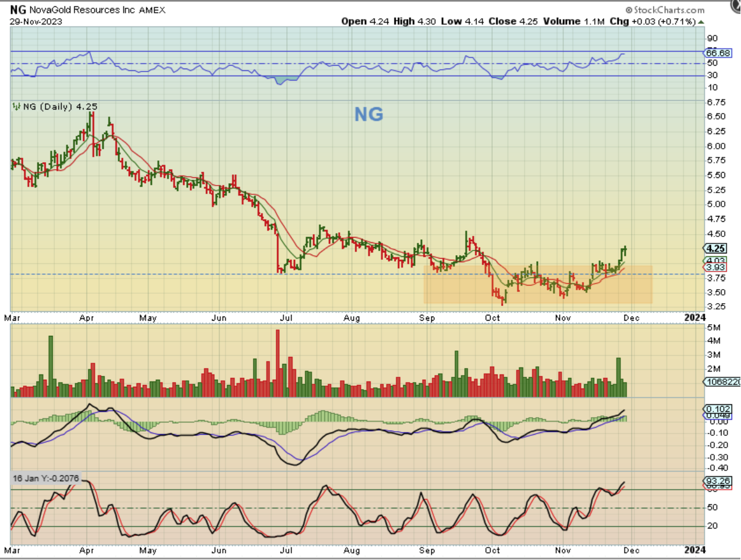Viewport: 741px width, 560px height.
Task: Click the 16 Jan Y:-0.2076 readout
Action: [x=46, y=478]
